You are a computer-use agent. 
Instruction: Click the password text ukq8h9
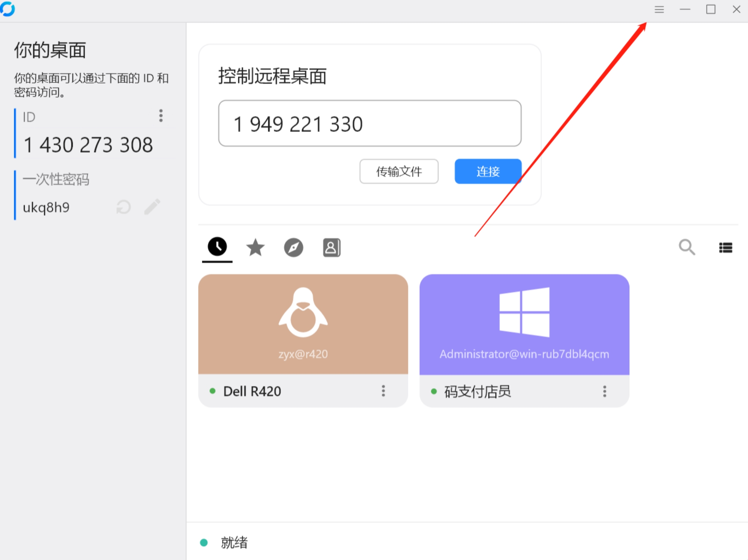46,207
